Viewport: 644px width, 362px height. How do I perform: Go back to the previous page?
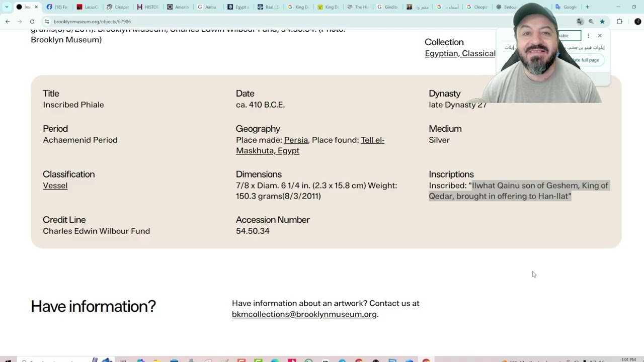[8, 22]
